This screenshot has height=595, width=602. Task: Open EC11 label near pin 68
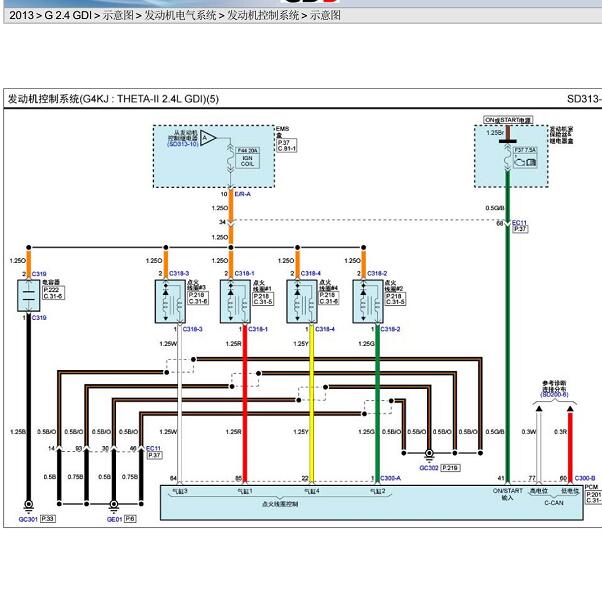pos(519,223)
